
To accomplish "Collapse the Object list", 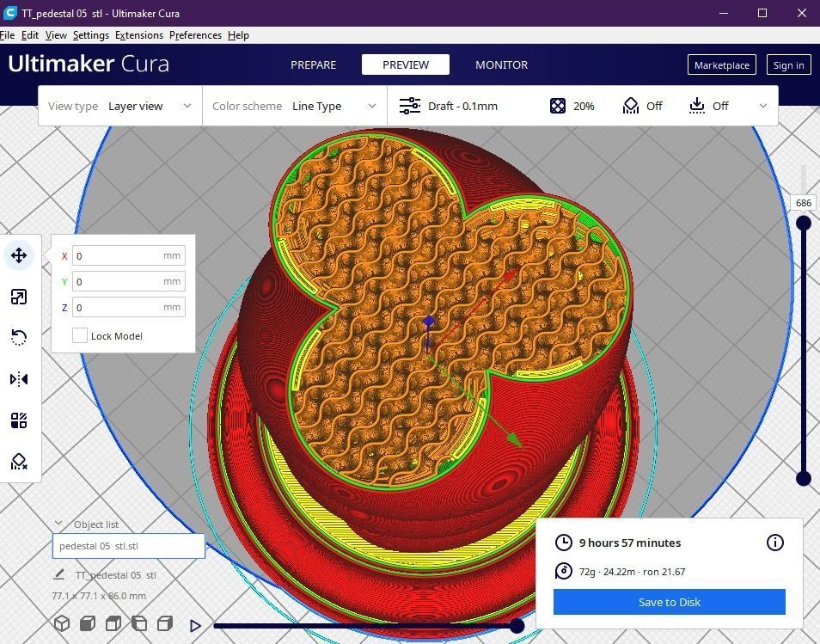I will click(58, 523).
